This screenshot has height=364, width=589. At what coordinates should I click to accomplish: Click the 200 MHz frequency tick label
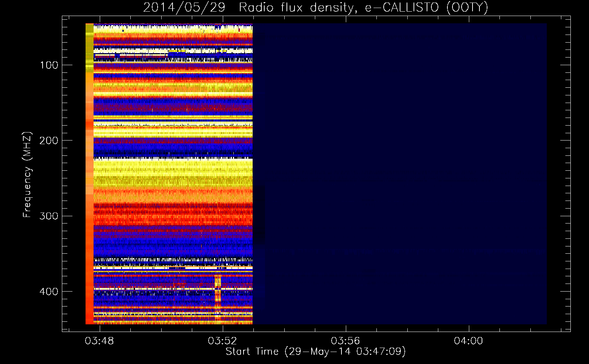pyautogui.click(x=49, y=141)
